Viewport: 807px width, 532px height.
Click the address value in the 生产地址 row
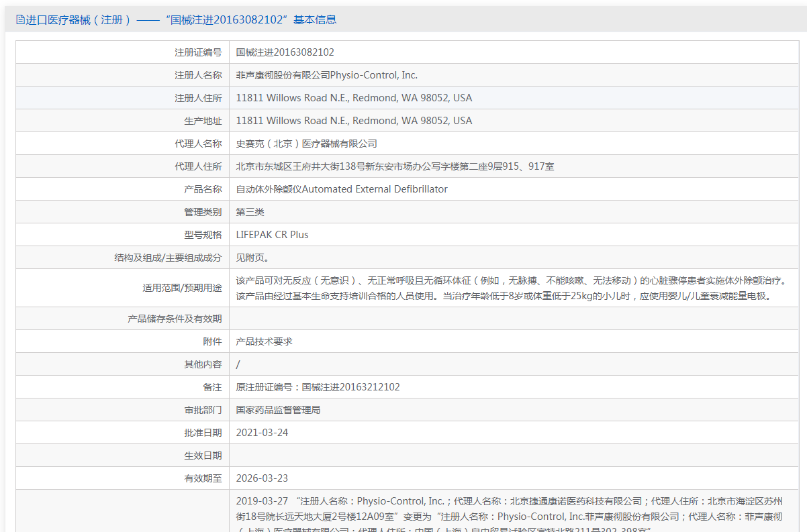click(x=354, y=121)
